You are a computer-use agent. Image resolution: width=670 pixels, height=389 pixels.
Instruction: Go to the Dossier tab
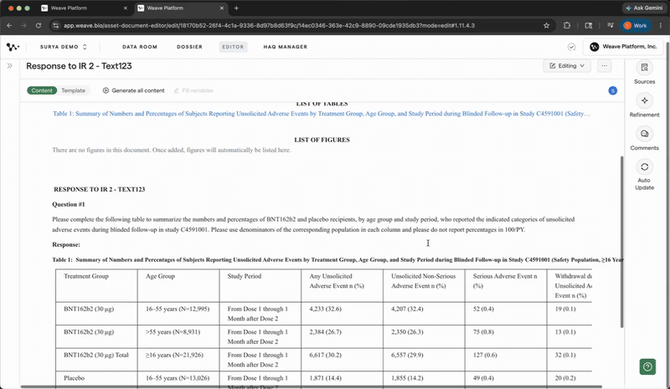pos(189,47)
